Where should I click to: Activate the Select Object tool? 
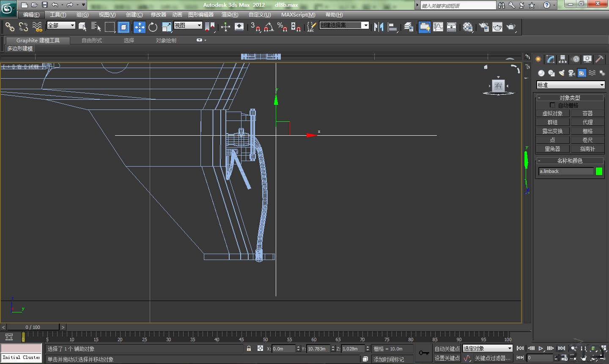(82, 27)
